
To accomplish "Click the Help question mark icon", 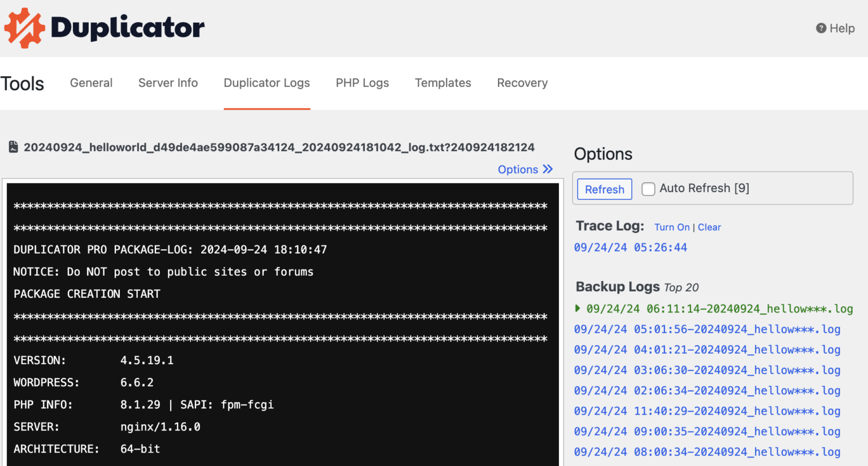I will (821, 28).
